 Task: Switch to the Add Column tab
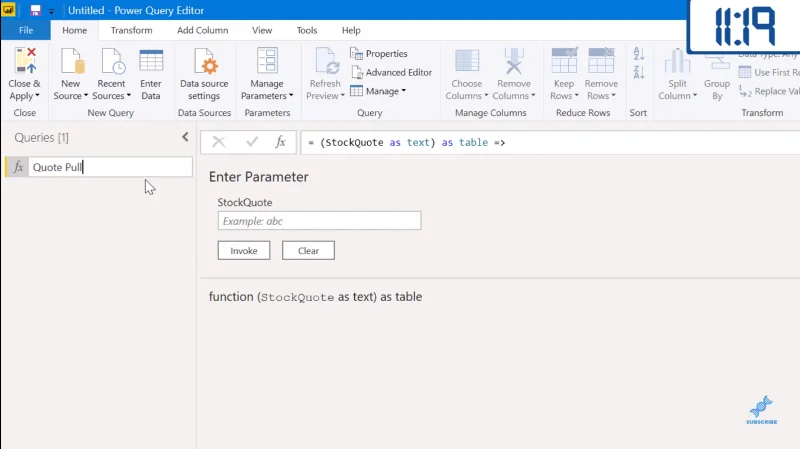[203, 30]
